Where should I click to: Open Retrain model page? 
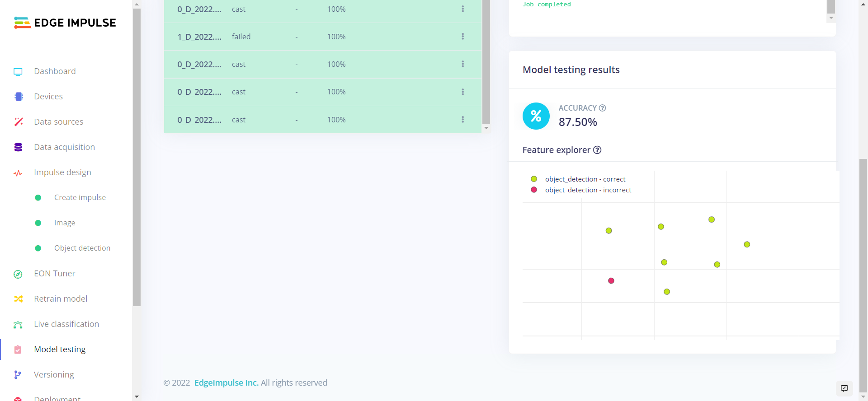tap(61, 299)
